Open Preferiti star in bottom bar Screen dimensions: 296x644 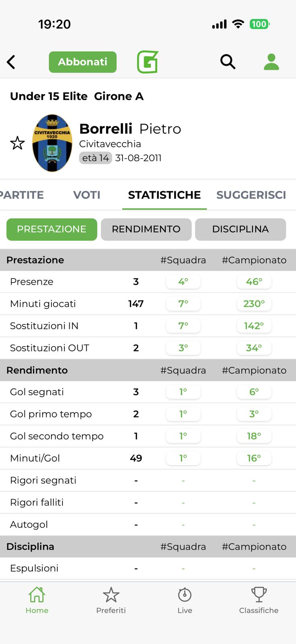(111, 600)
